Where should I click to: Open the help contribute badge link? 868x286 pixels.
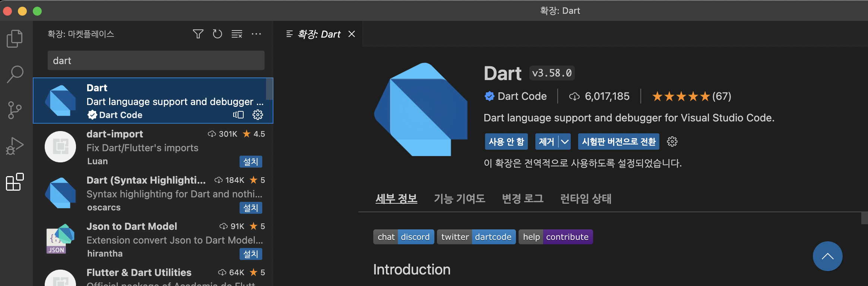tap(556, 237)
